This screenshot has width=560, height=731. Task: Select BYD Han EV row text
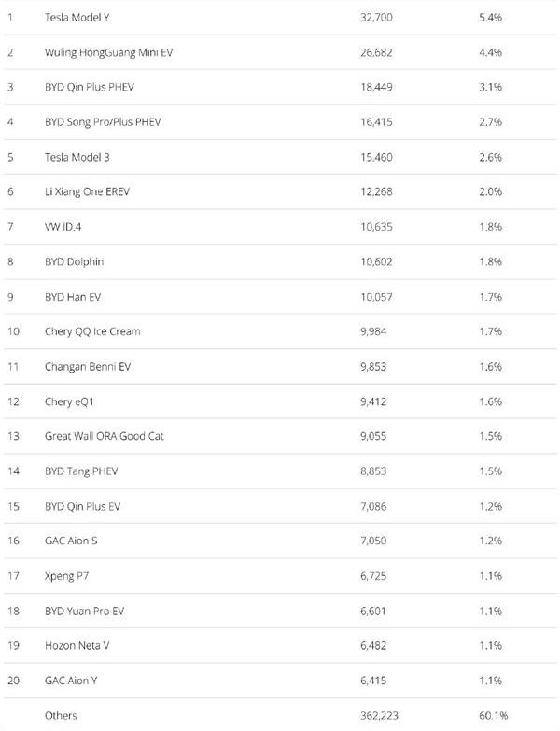click(73, 297)
